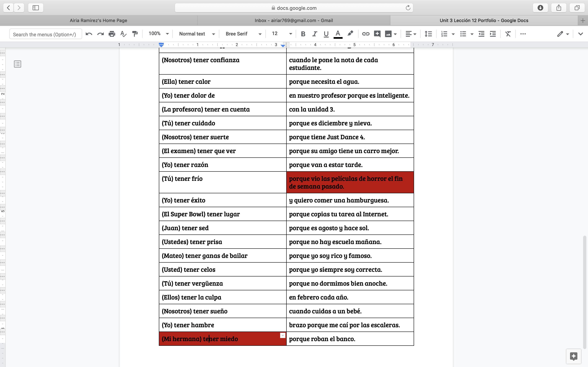
Task: Open the Normal text style dropdown
Action: coord(197,34)
